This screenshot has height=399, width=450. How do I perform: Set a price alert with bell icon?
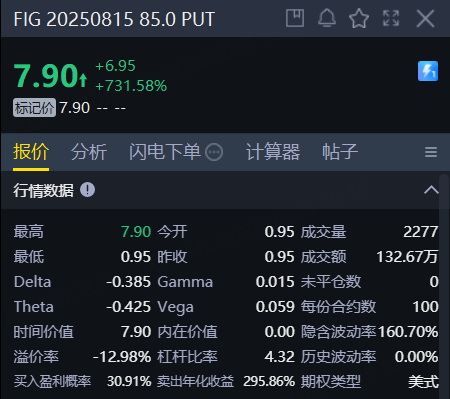(x=327, y=18)
